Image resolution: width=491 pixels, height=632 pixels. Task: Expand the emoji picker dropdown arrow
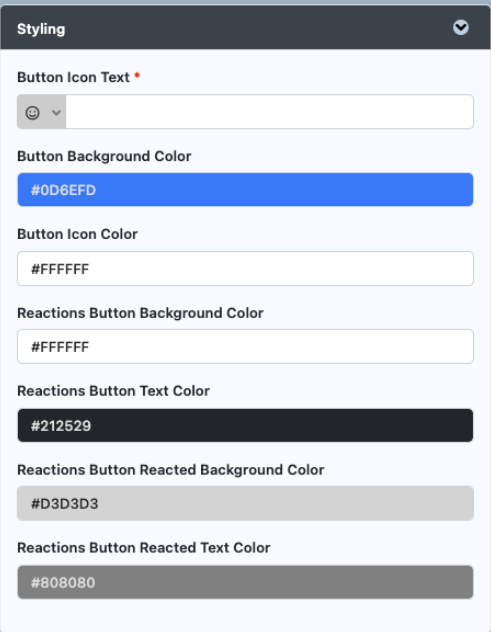tap(56, 112)
